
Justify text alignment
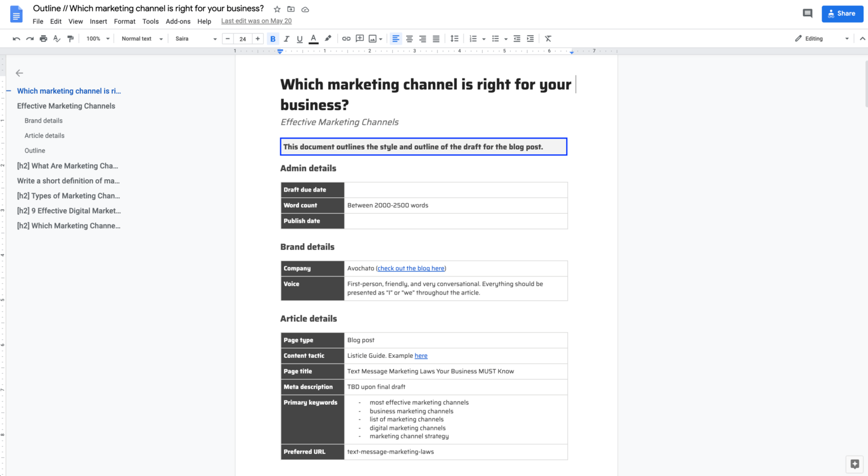click(436, 38)
